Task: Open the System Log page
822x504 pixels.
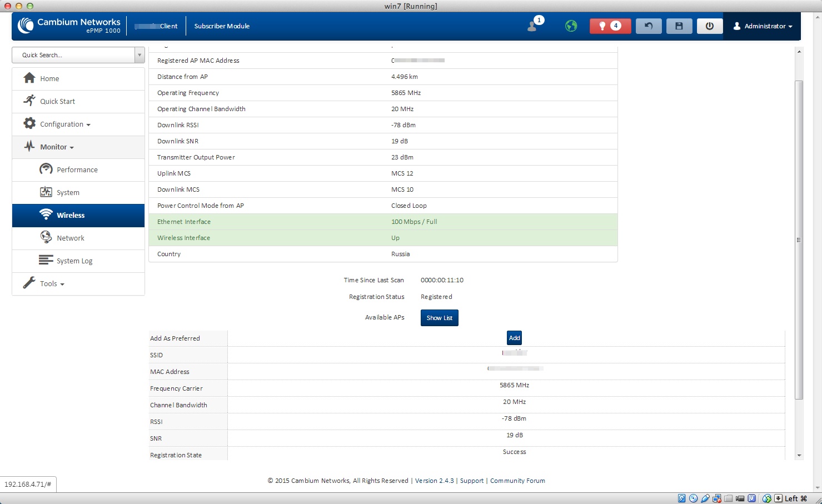Action: coord(74,261)
